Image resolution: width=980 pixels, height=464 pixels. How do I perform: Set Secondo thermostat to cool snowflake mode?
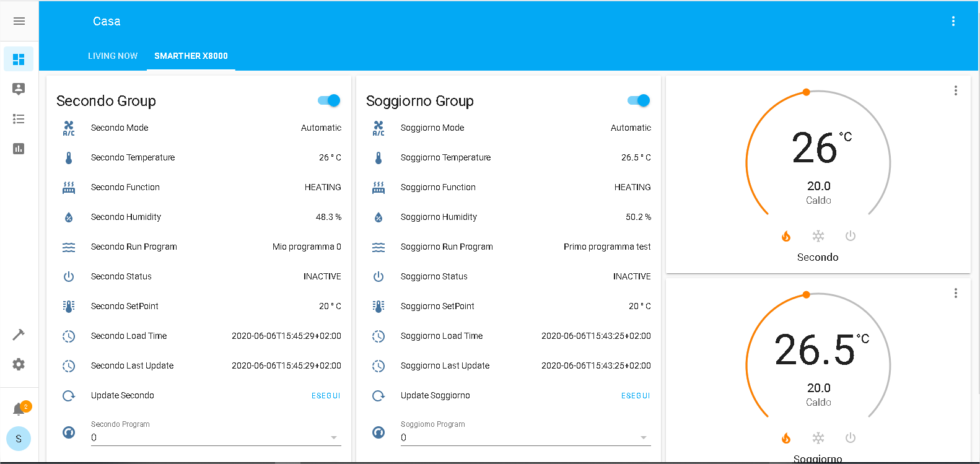pyautogui.click(x=818, y=236)
